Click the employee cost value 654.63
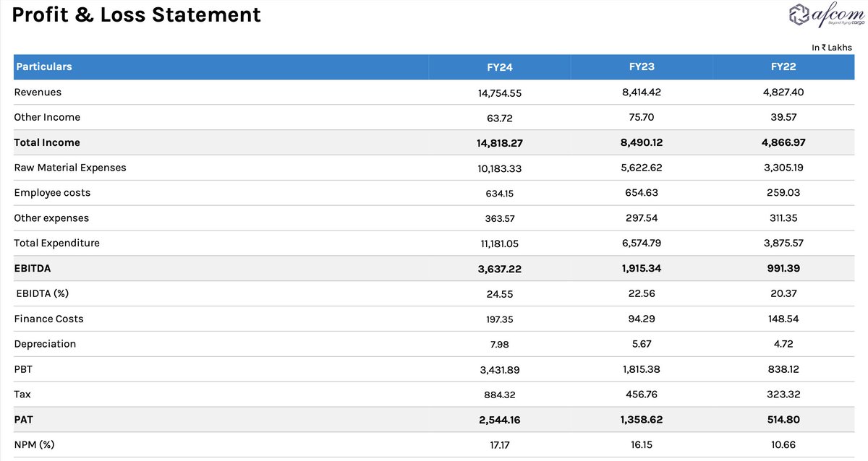 [642, 193]
